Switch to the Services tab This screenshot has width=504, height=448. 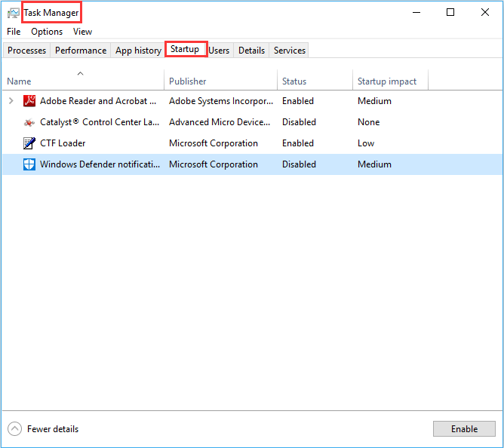pyautogui.click(x=290, y=51)
